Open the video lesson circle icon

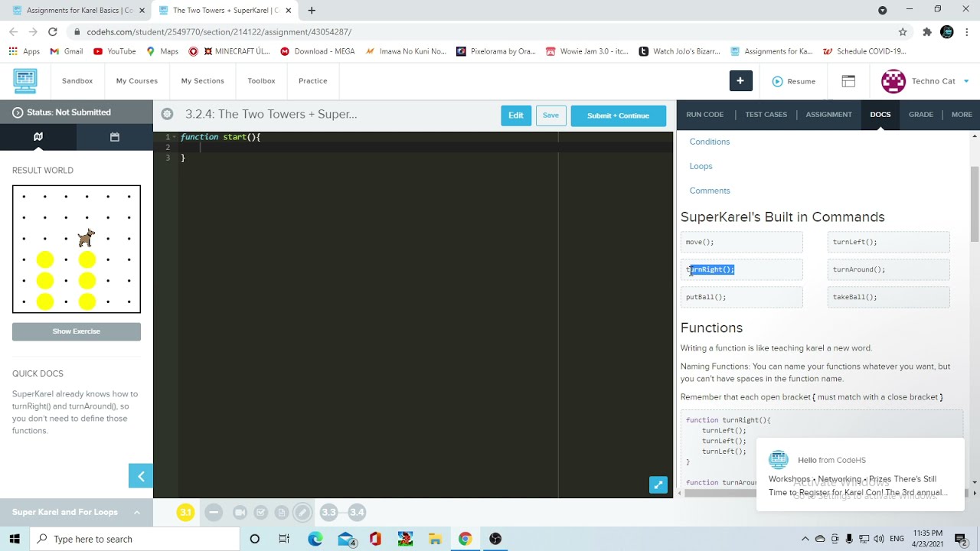coord(240,512)
